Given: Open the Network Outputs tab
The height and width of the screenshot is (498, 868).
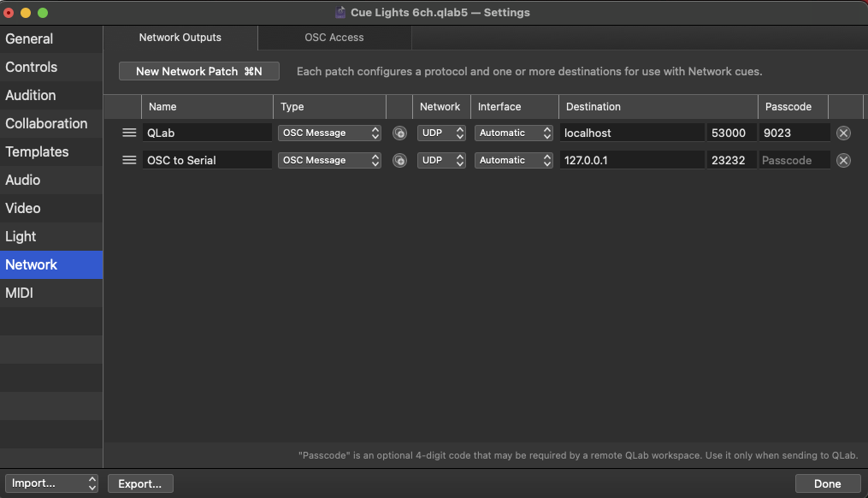Looking at the screenshot, I should pos(179,38).
